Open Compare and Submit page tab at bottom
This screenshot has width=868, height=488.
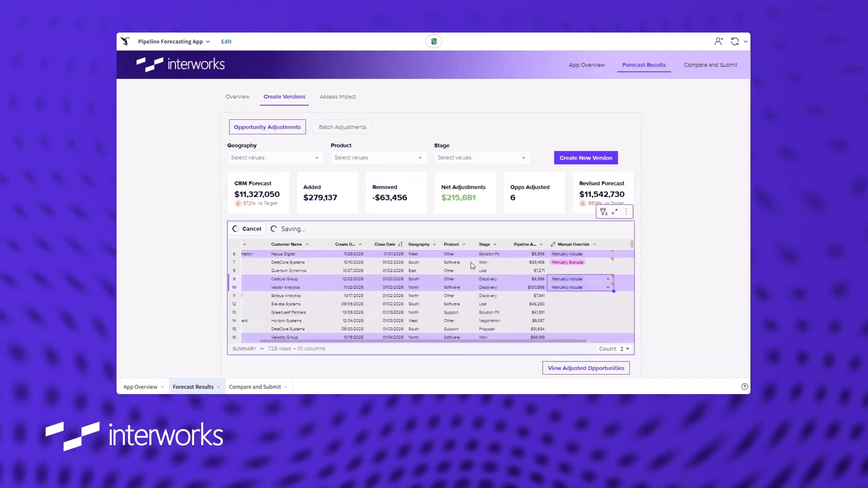tap(255, 387)
